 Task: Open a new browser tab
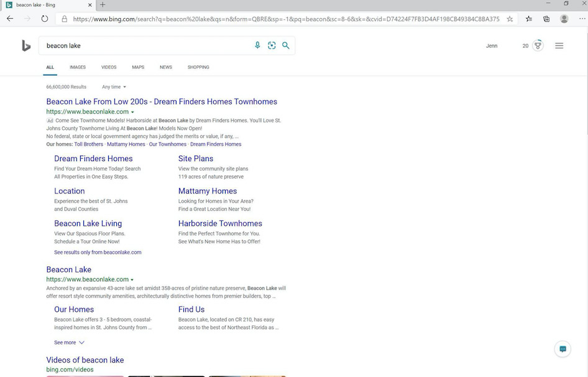tap(103, 5)
